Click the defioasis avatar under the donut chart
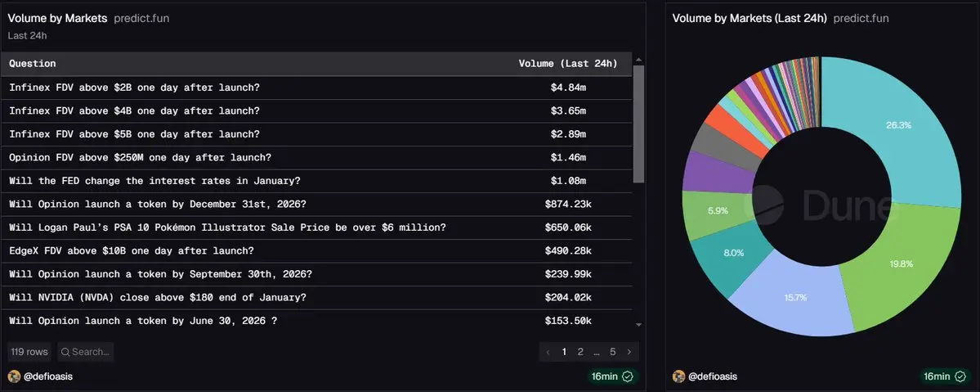The height and width of the screenshot is (392, 980). (x=678, y=376)
